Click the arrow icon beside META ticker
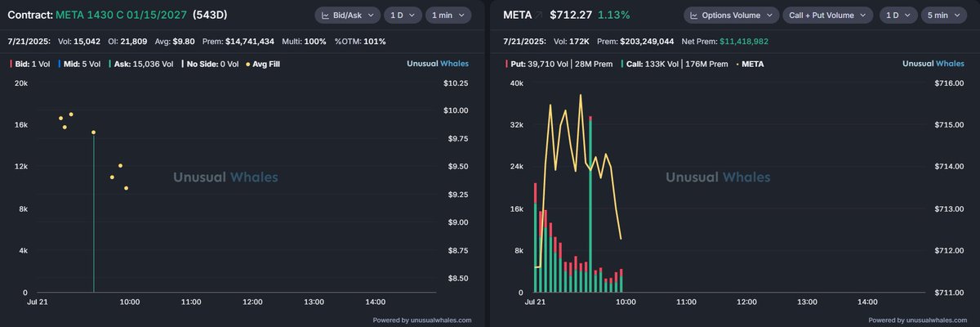980x327 pixels. (x=539, y=15)
